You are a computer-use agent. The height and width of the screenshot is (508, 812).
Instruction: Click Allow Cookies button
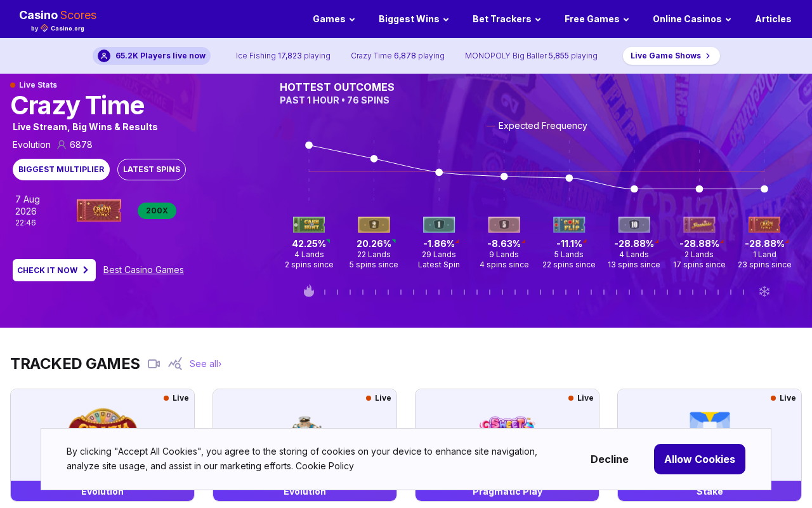(x=700, y=459)
